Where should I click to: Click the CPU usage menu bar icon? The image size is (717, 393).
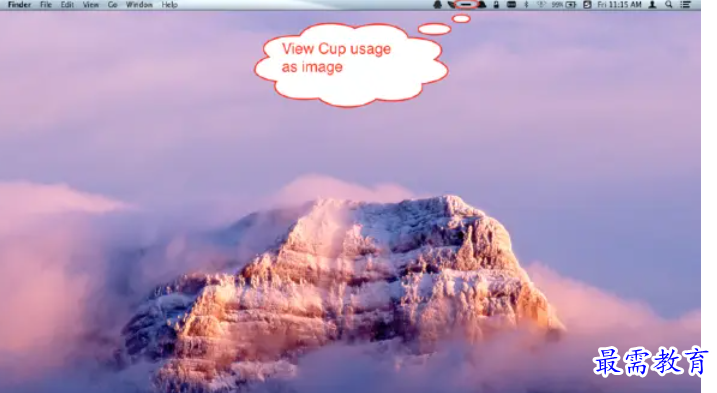466,5
